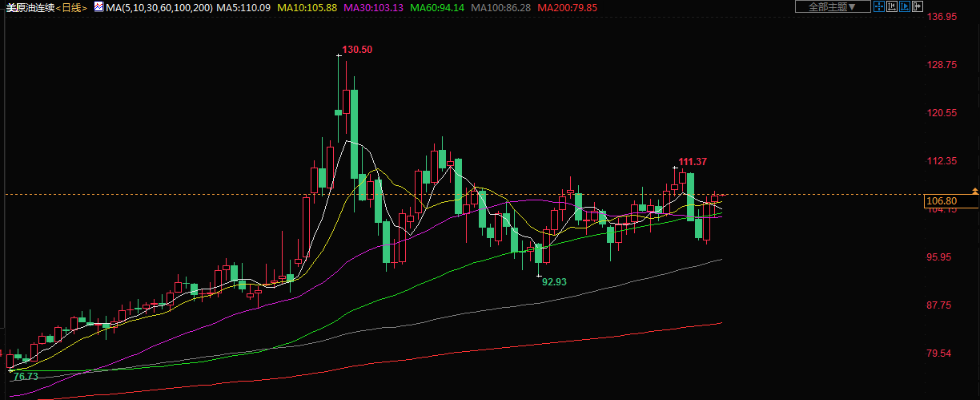The width and height of the screenshot is (980, 400).
Task: Select the magenta MA30:103.13 label
Action: (x=375, y=7)
